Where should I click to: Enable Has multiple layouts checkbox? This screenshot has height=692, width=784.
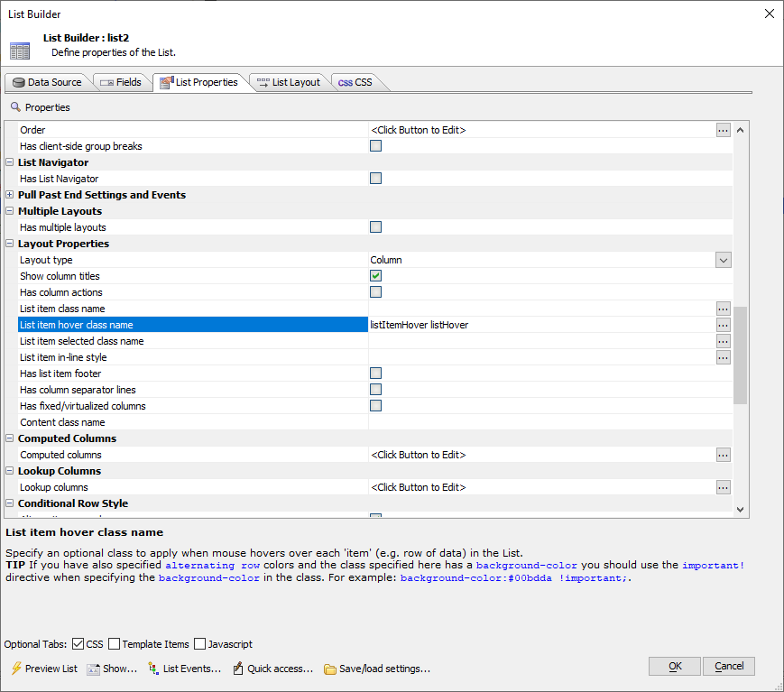tap(375, 227)
